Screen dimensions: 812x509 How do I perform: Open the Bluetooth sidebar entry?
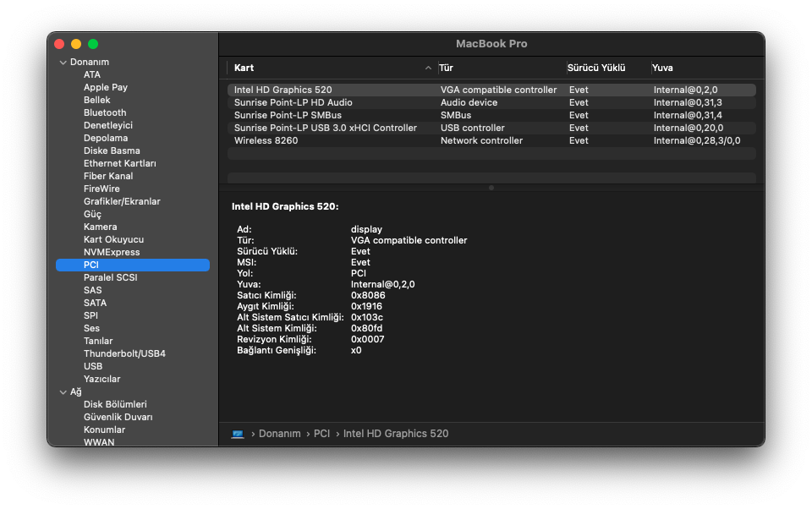click(105, 112)
